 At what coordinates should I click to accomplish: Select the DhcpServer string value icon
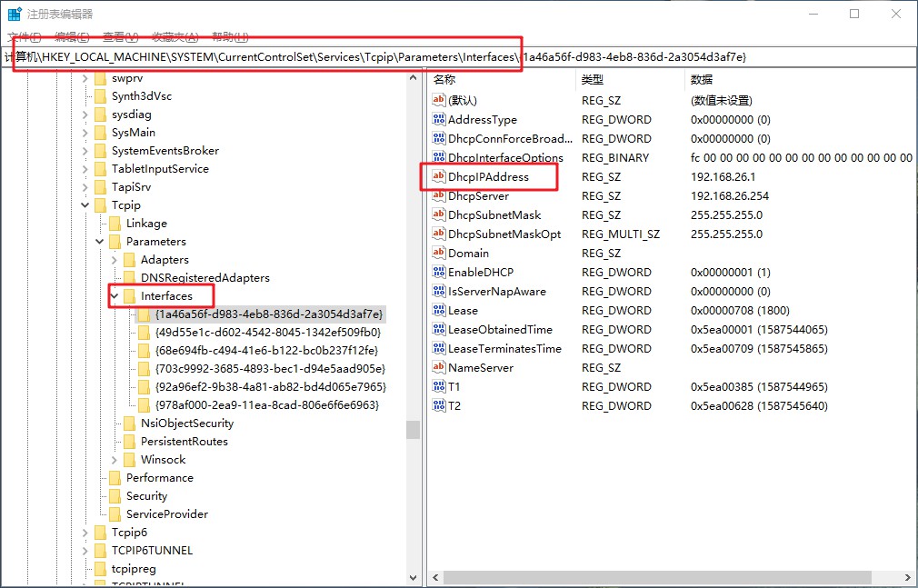pos(437,195)
